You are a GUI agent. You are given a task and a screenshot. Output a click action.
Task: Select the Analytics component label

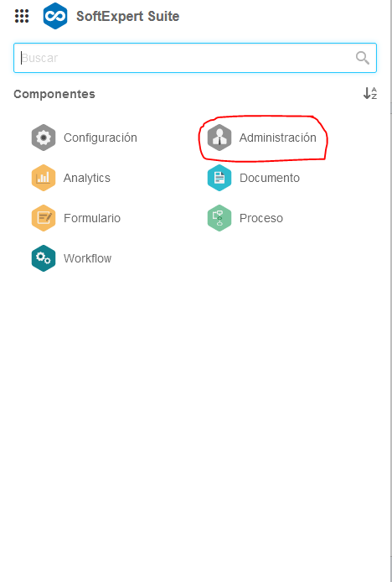point(87,178)
